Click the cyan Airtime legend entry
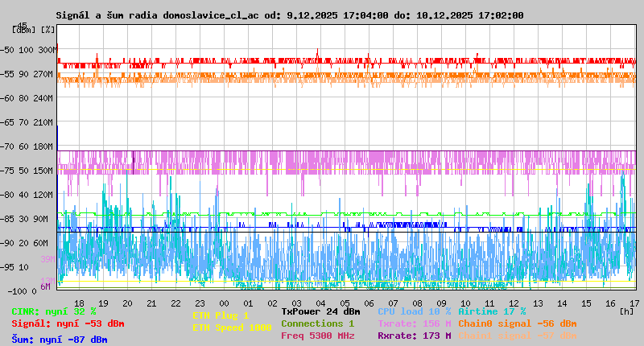 click(x=492, y=311)
